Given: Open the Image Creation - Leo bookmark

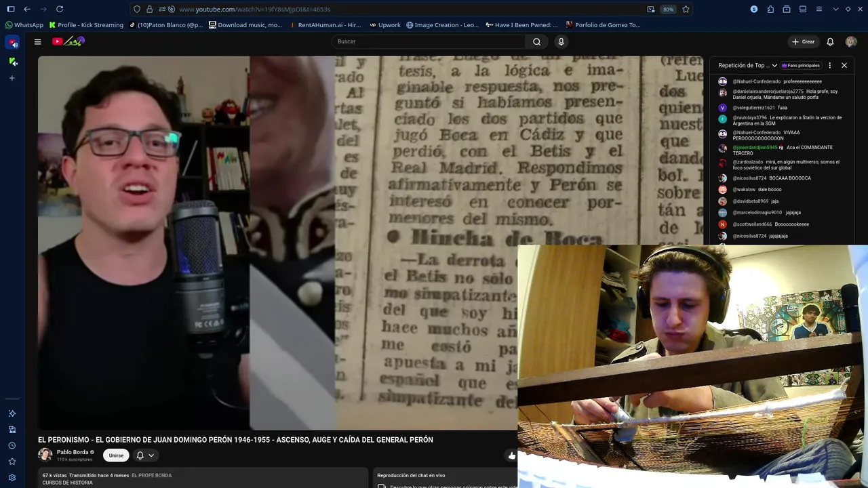Looking at the screenshot, I should (x=442, y=25).
